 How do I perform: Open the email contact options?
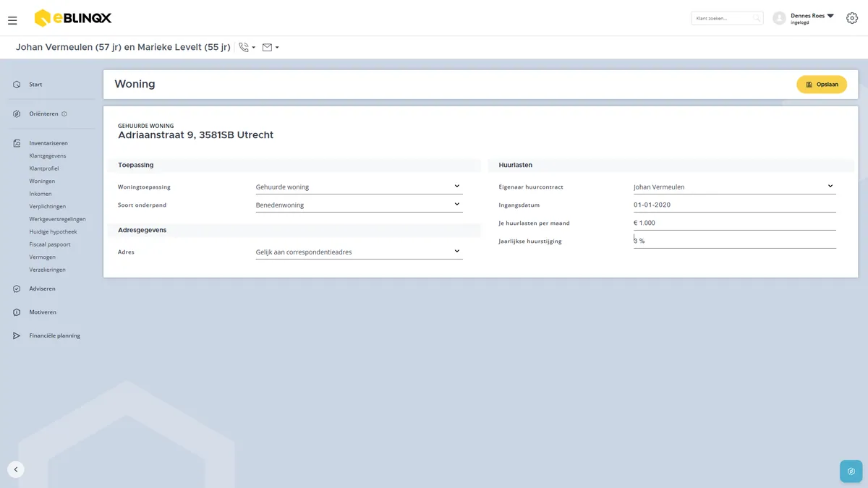pyautogui.click(x=271, y=48)
